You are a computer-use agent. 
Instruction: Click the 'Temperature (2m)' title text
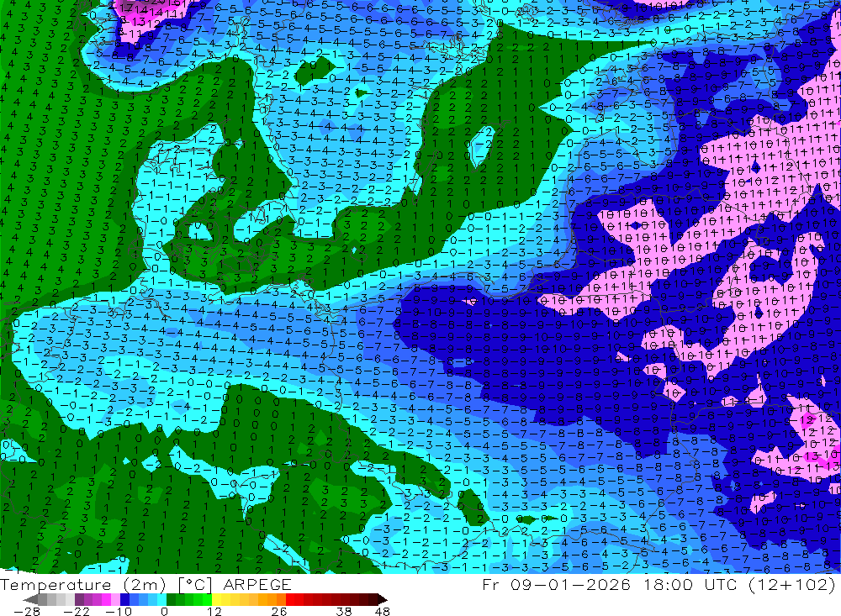pos(83,585)
